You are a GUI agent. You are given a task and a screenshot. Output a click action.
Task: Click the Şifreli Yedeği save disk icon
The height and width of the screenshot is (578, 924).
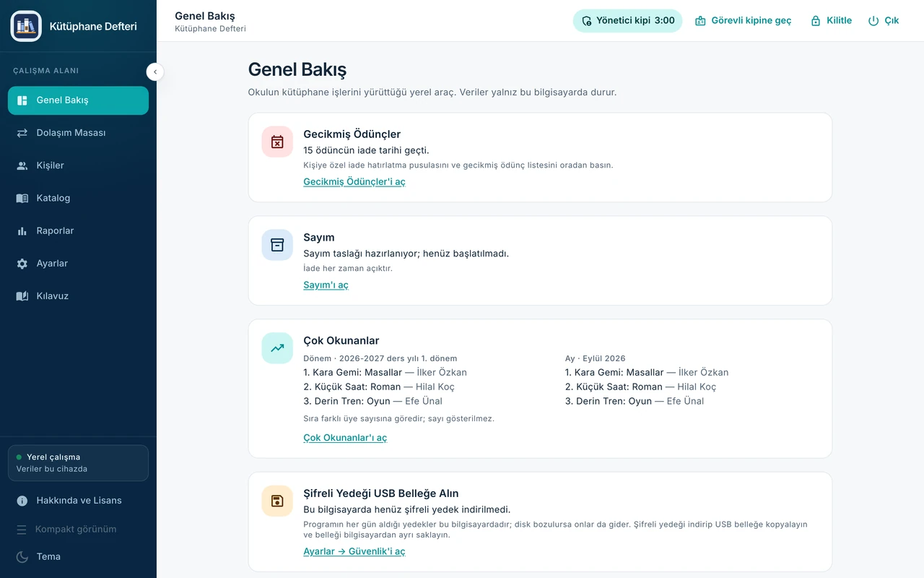pos(277,501)
